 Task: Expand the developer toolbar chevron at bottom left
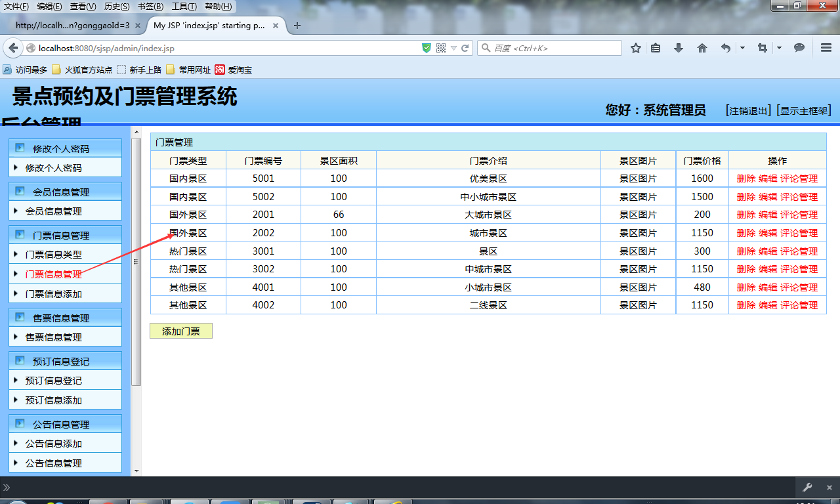click(7, 488)
